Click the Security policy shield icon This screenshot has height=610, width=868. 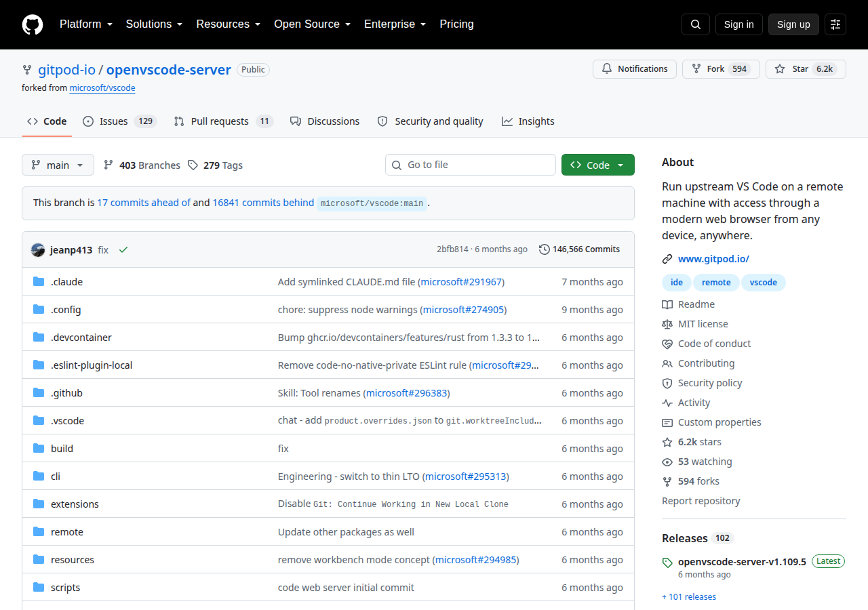(667, 383)
